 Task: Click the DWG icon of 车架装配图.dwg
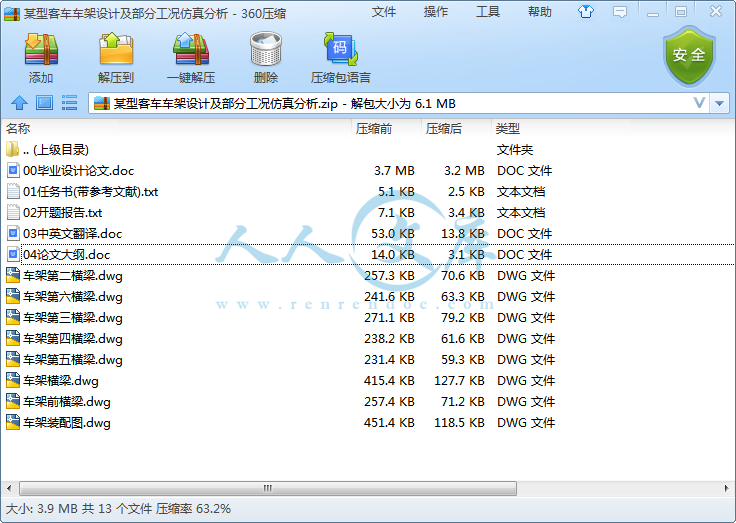click(x=13, y=423)
